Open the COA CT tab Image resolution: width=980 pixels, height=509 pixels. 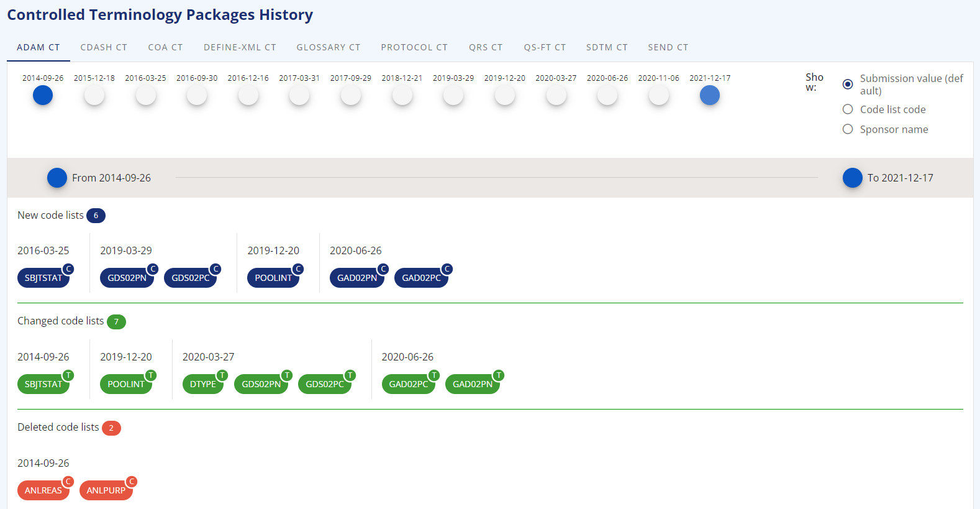coord(165,47)
